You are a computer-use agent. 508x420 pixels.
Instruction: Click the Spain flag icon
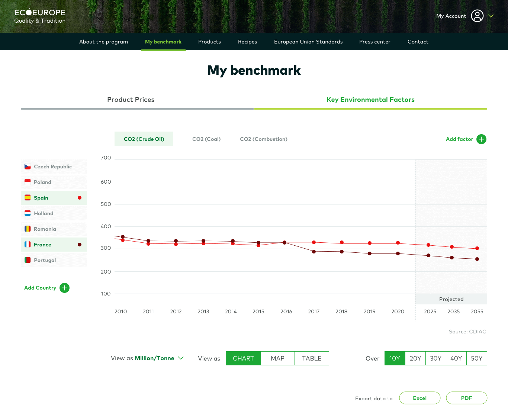[28, 198]
